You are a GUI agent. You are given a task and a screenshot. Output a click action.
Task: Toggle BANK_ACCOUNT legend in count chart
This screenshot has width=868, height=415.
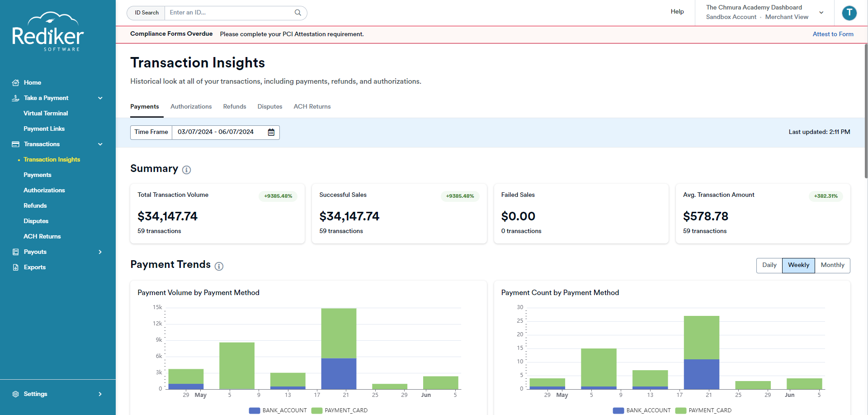642,410
